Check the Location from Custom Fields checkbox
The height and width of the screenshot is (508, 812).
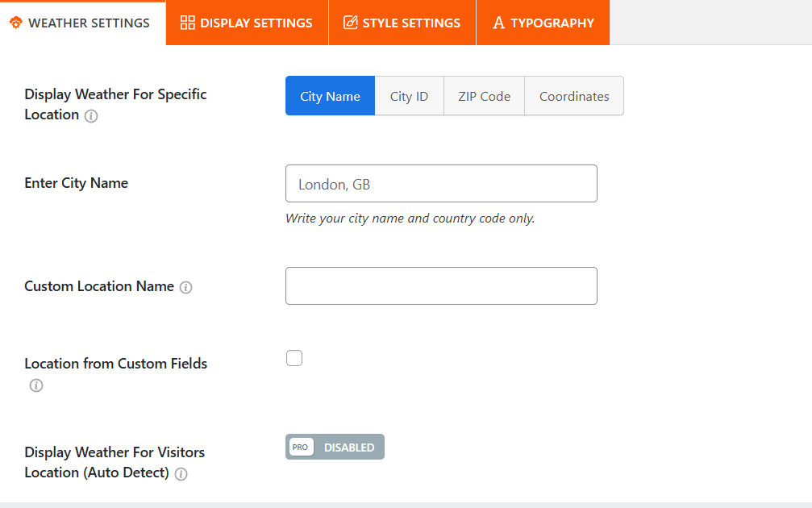[294, 358]
